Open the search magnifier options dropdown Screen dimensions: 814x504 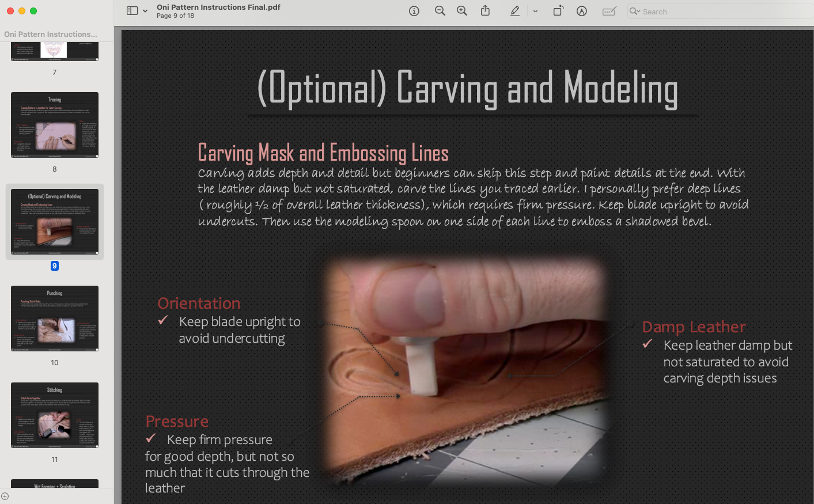coord(635,12)
